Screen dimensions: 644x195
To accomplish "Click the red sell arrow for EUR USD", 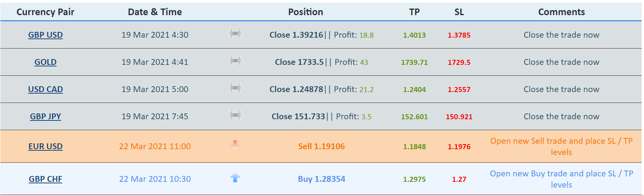I will [235, 145].
